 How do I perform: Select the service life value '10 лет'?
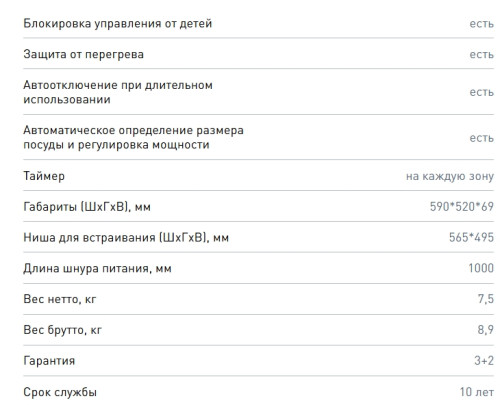(x=477, y=392)
